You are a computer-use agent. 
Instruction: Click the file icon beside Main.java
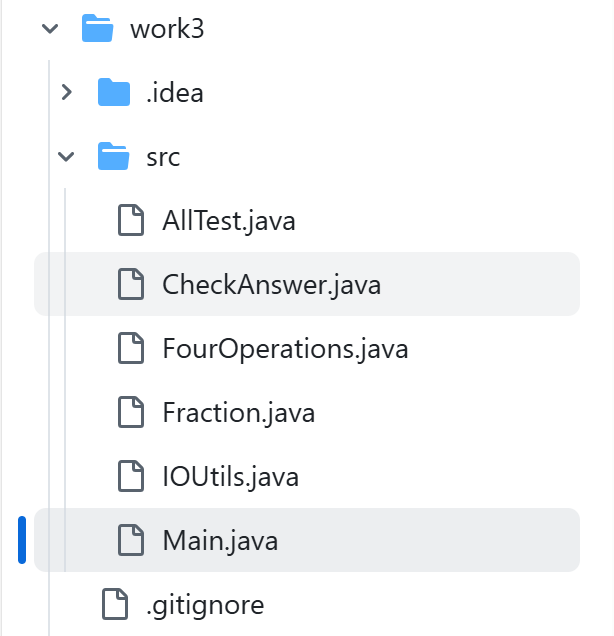[131, 540]
